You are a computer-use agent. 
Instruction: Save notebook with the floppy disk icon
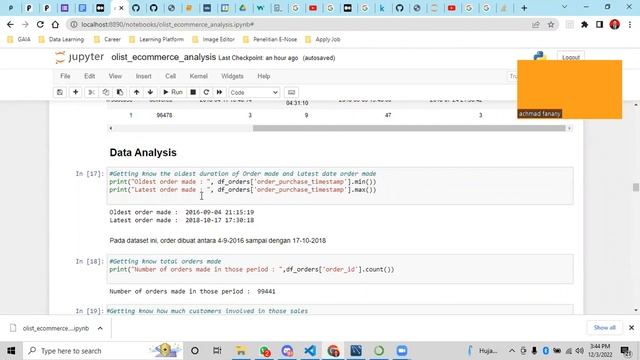(60, 92)
